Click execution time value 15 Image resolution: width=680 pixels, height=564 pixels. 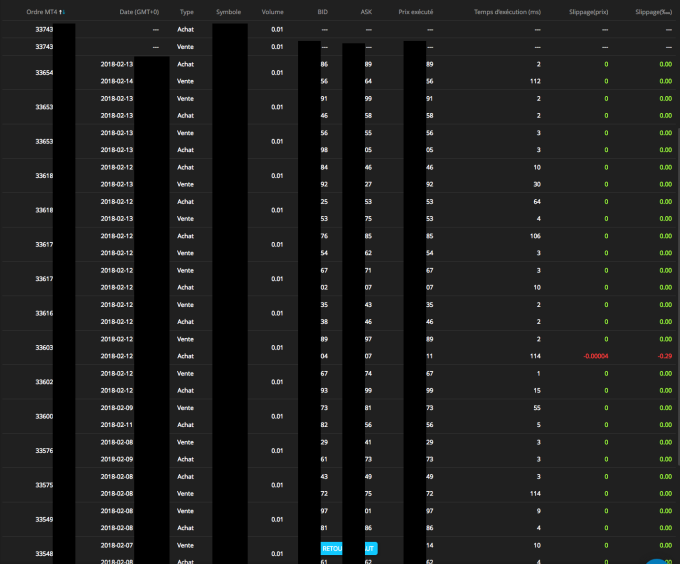(x=537, y=391)
